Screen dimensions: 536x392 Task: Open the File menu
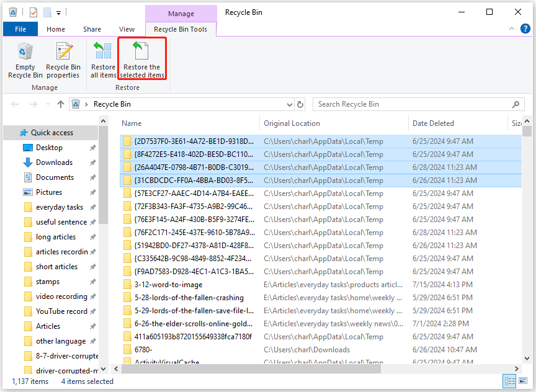[x=20, y=29]
